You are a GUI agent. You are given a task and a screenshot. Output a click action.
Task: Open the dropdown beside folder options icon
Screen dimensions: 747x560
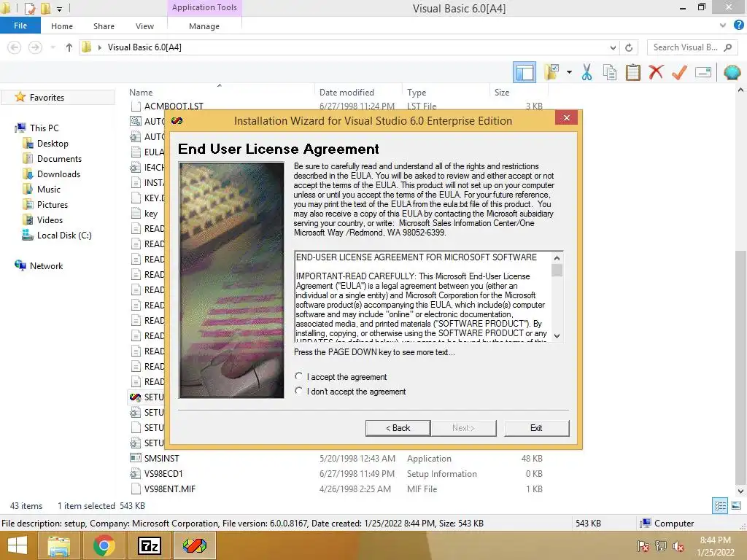569,72
